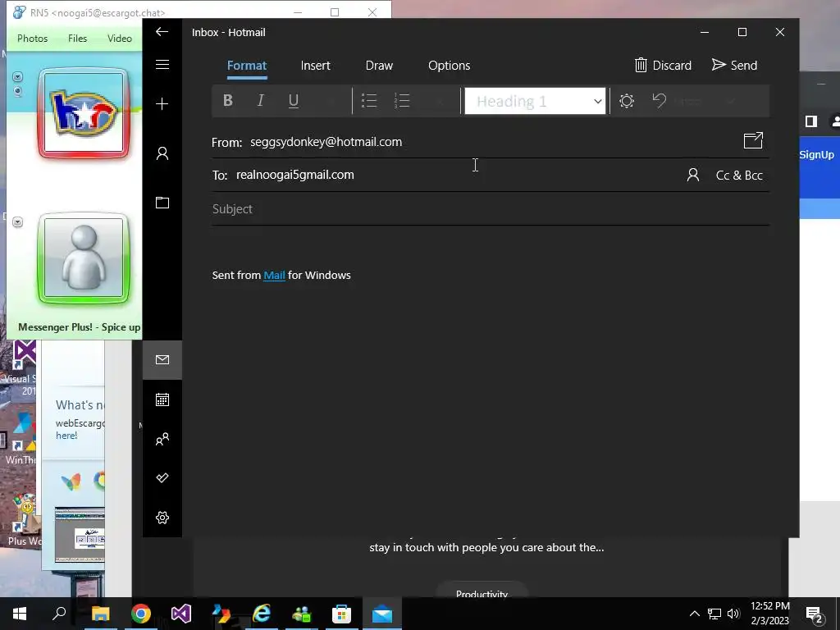
Task: Open Mail settings gear icon
Action: pos(162,518)
